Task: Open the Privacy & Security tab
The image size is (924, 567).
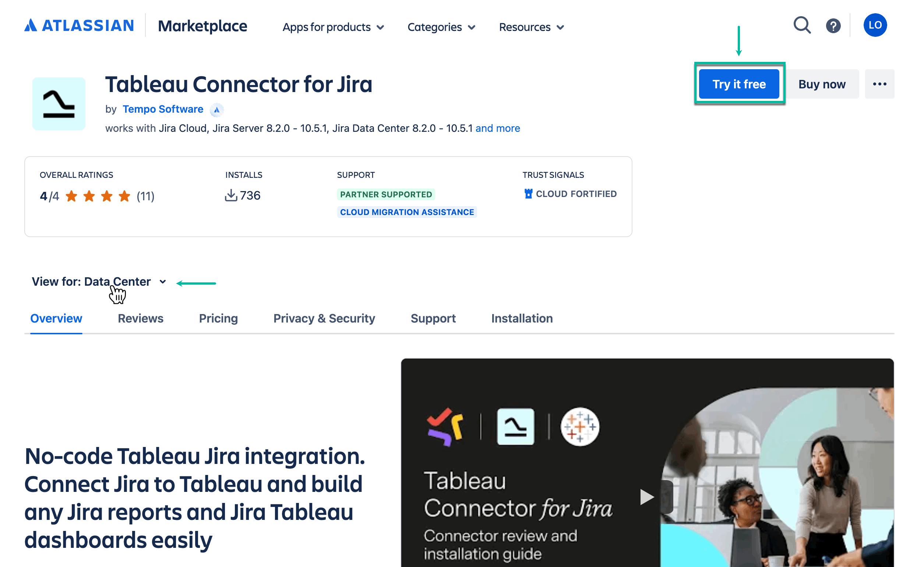Action: coord(324,318)
